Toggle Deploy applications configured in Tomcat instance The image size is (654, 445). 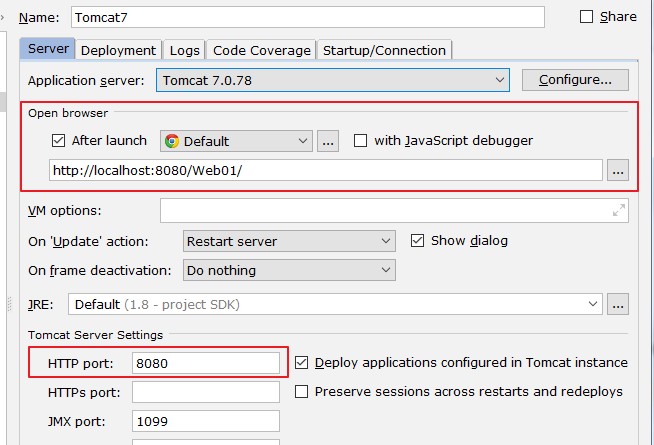tap(302, 362)
